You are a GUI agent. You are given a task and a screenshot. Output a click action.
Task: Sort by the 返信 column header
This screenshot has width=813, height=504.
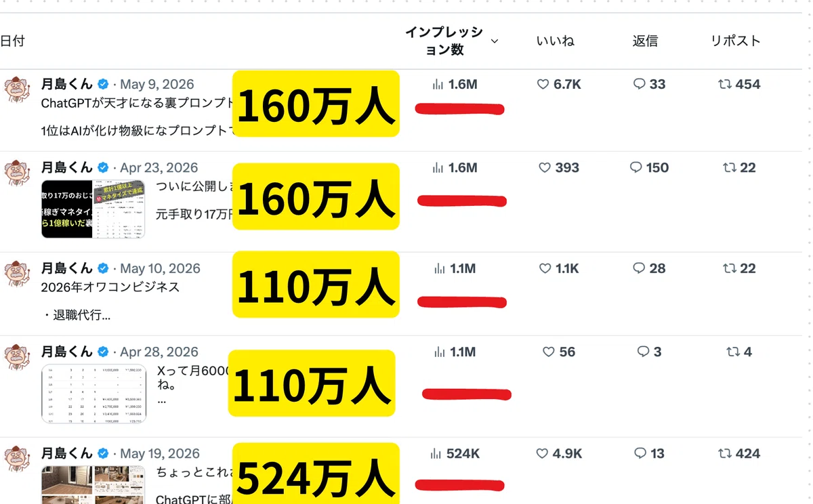point(645,41)
